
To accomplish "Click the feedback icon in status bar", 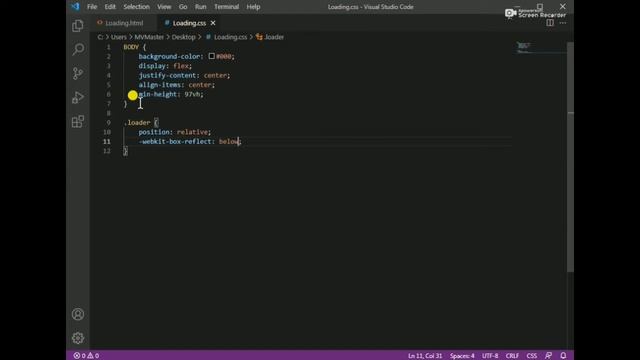I will [x=548, y=356].
